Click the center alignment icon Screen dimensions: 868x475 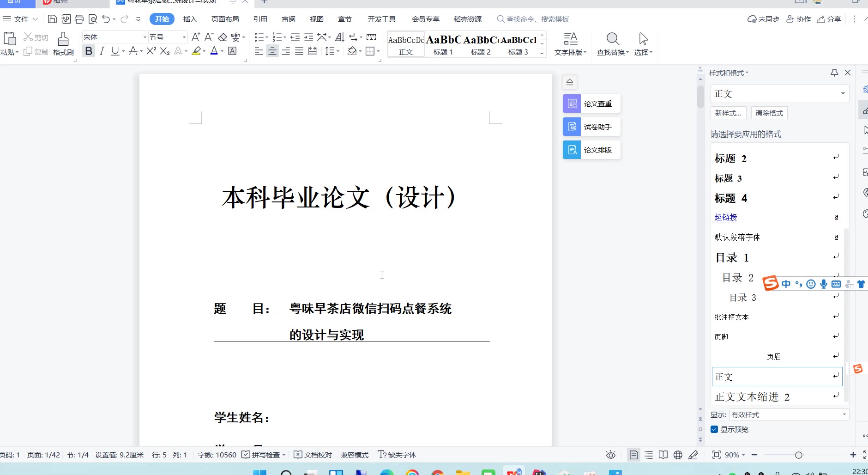pos(272,51)
